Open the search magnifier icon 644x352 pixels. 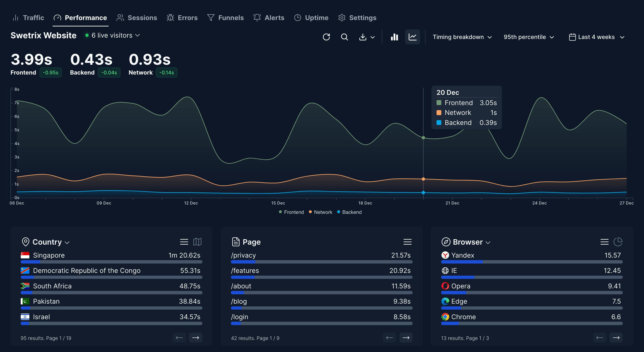pyautogui.click(x=345, y=37)
